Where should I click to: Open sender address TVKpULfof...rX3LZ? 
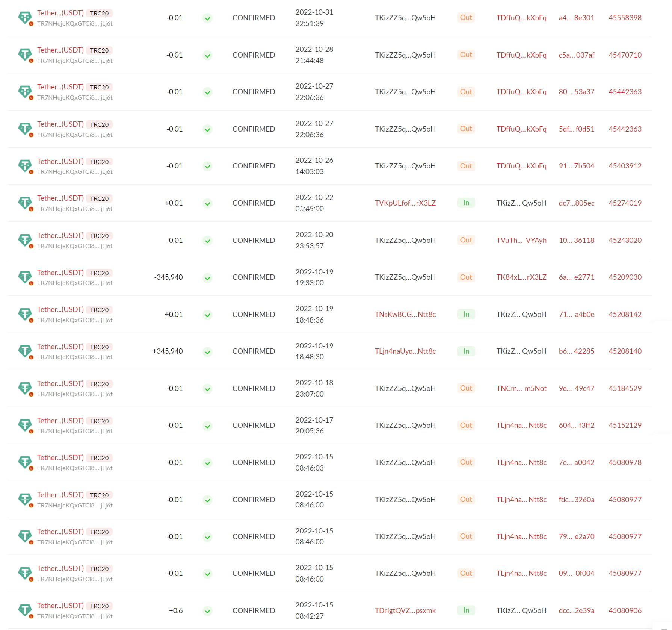[x=405, y=203]
